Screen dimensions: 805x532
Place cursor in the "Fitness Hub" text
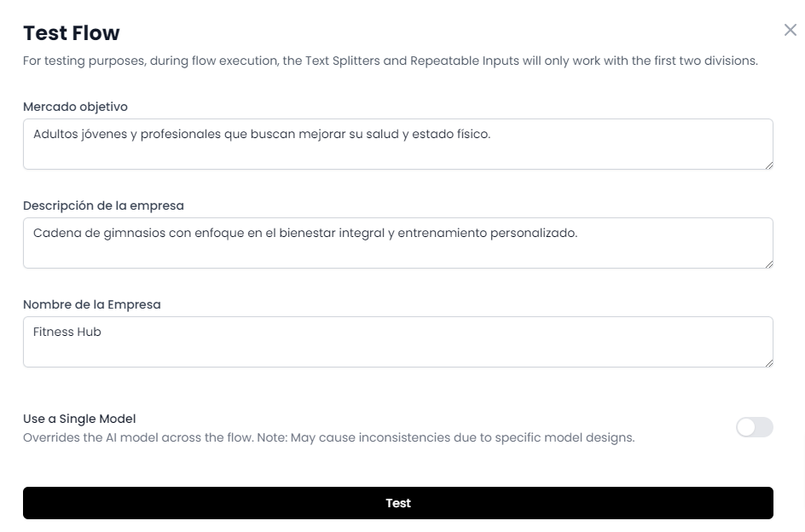pos(67,332)
